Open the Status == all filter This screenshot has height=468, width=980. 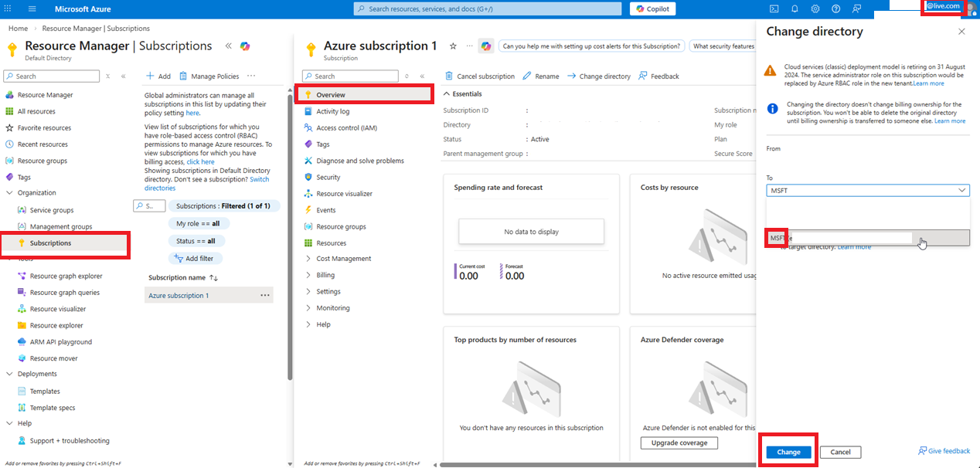[x=196, y=241]
